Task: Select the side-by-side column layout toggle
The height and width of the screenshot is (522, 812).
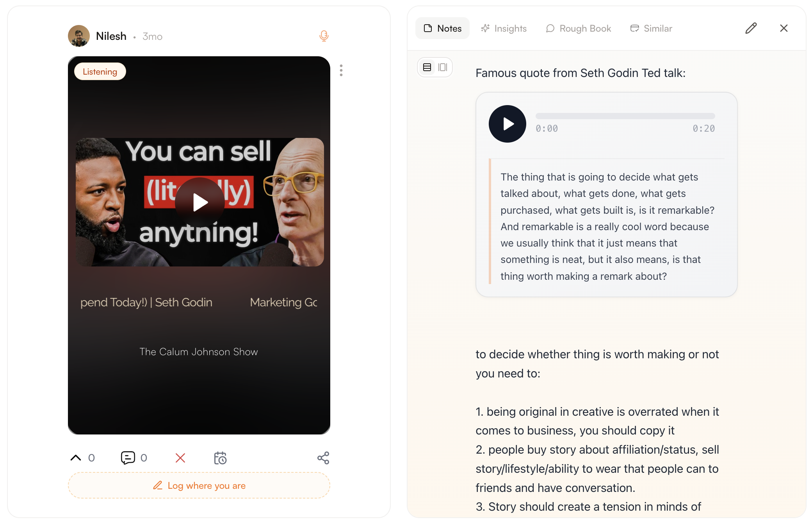Action: [442, 67]
